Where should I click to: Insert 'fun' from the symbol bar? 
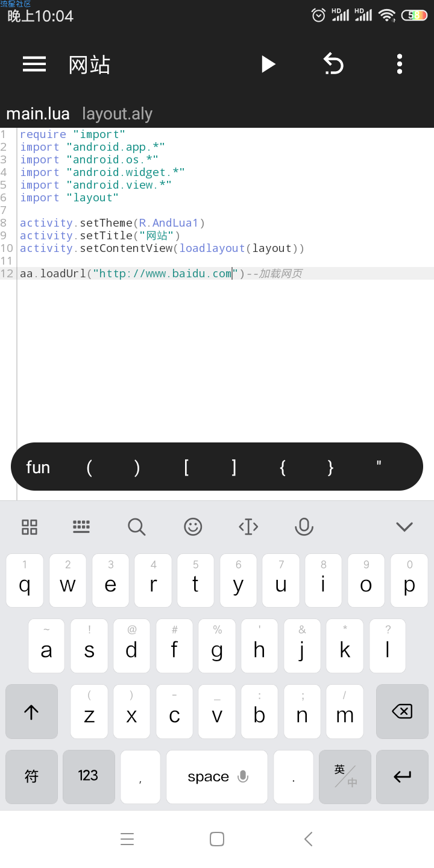(38, 467)
